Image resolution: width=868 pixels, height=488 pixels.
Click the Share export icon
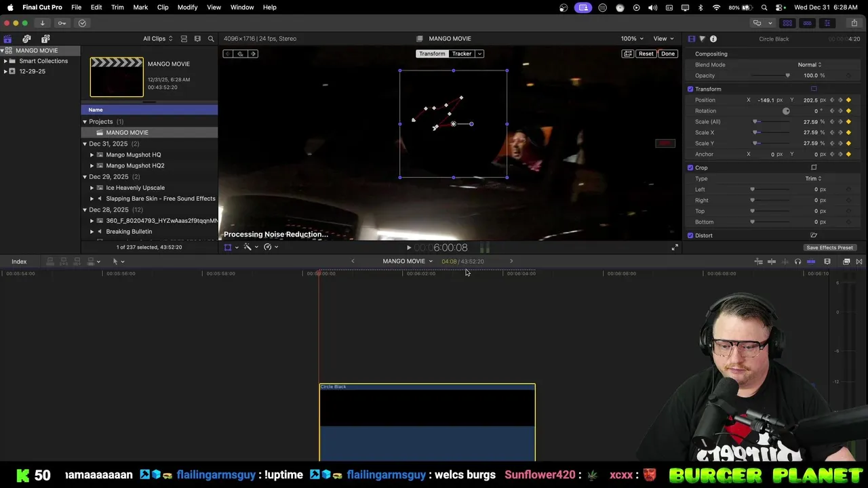(854, 23)
